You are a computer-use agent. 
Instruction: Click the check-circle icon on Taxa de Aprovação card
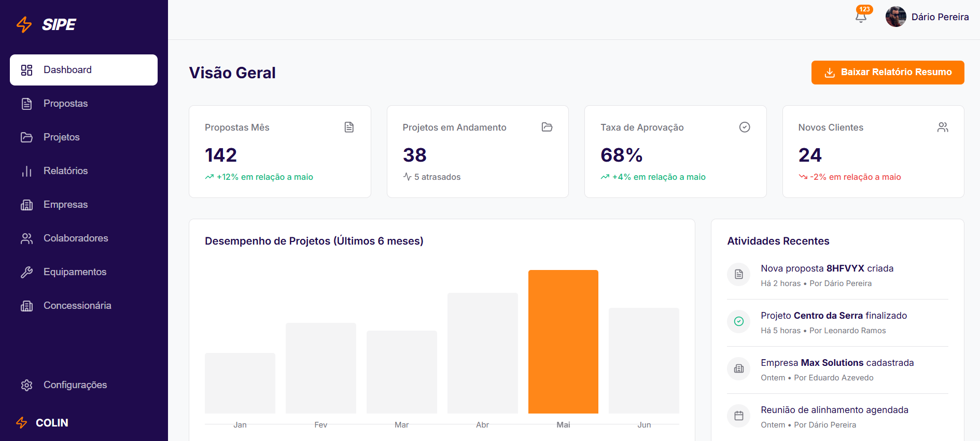745,127
